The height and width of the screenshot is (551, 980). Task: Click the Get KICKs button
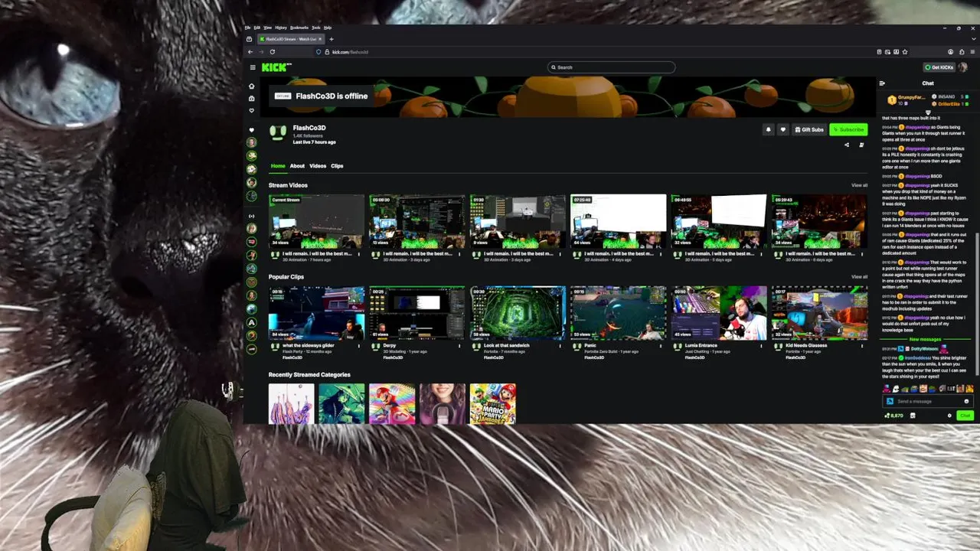pos(939,67)
